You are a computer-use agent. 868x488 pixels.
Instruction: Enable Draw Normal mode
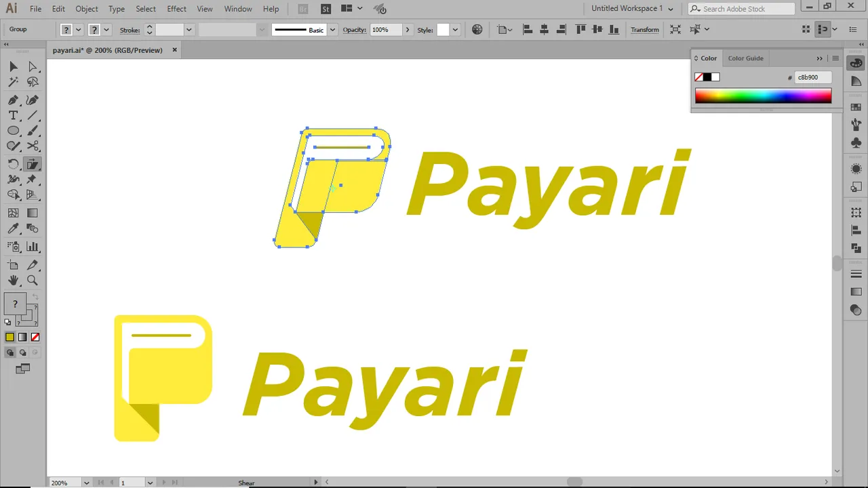tap(9, 352)
